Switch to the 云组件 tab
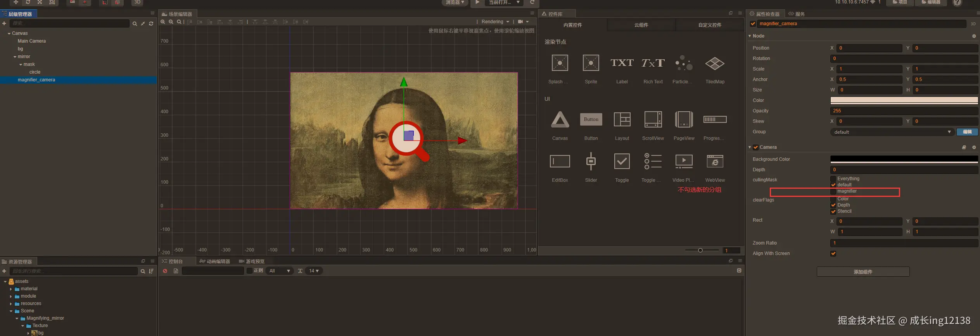 [x=641, y=25]
